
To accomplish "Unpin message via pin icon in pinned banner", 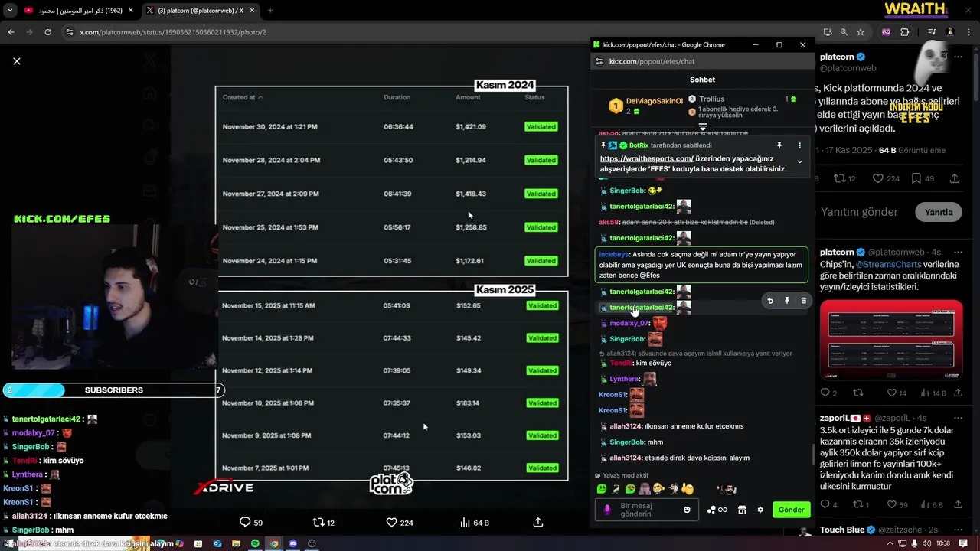I will pos(779,145).
